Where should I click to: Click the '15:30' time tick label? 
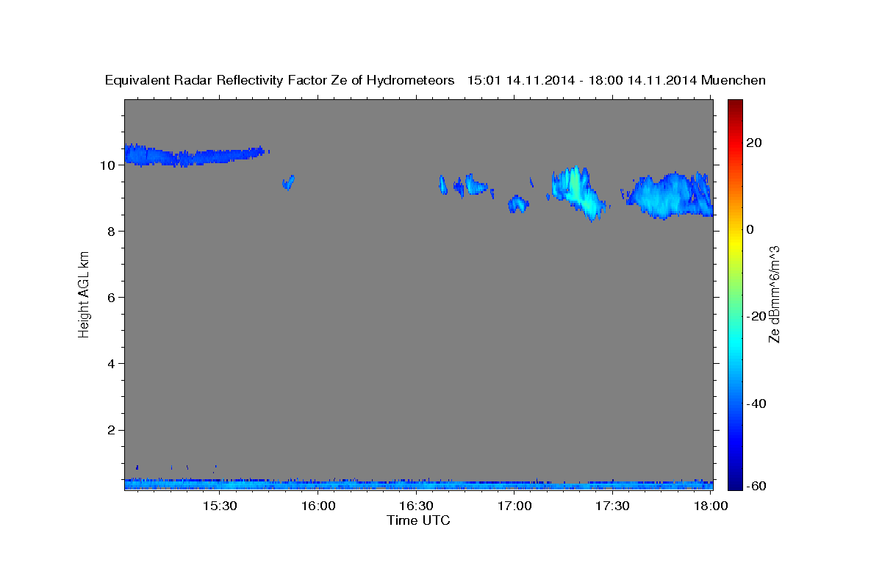219,506
